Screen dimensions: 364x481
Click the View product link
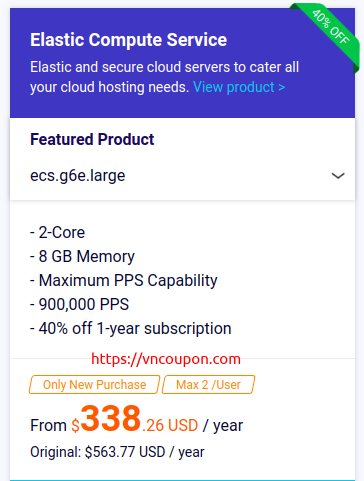pyautogui.click(x=239, y=87)
